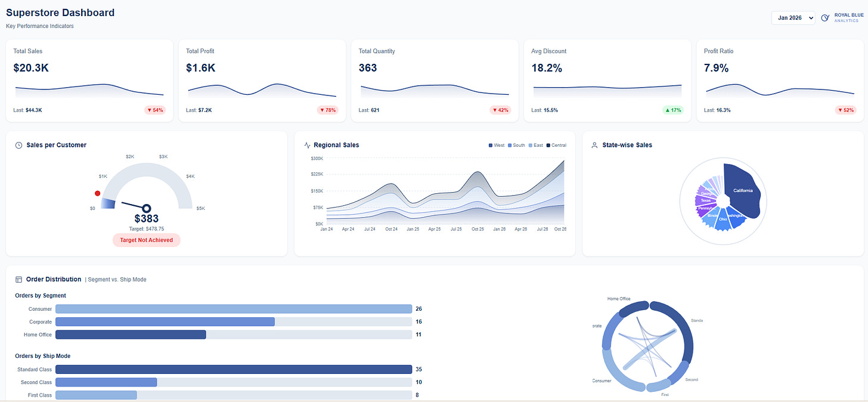Click the Orders by Ship Mode heading
868x402 pixels.
point(43,356)
